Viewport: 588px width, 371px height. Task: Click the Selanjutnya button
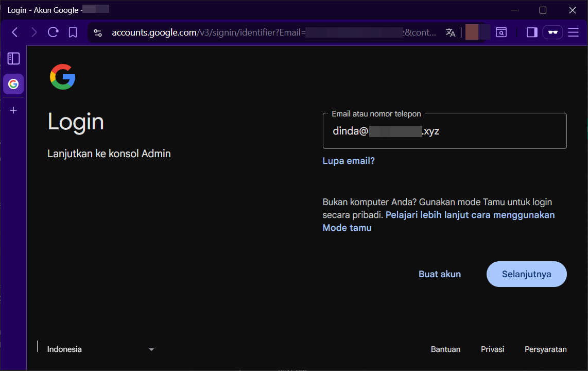pos(527,274)
